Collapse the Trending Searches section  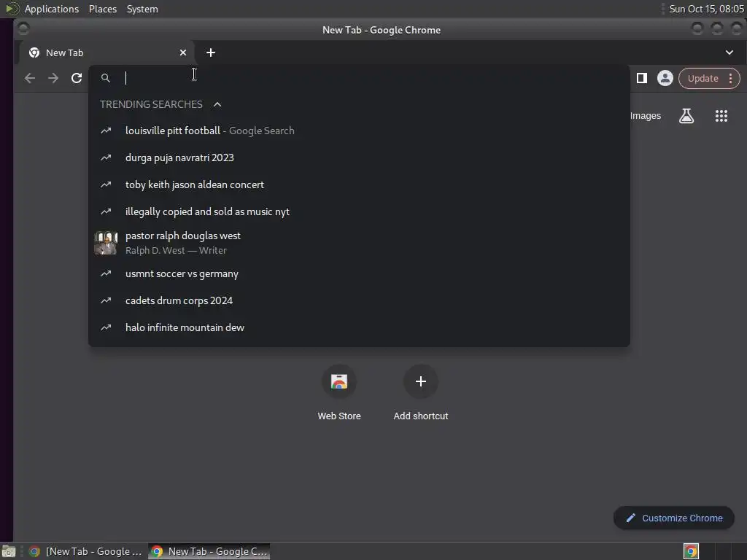pyautogui.click(x=217, y=104)
